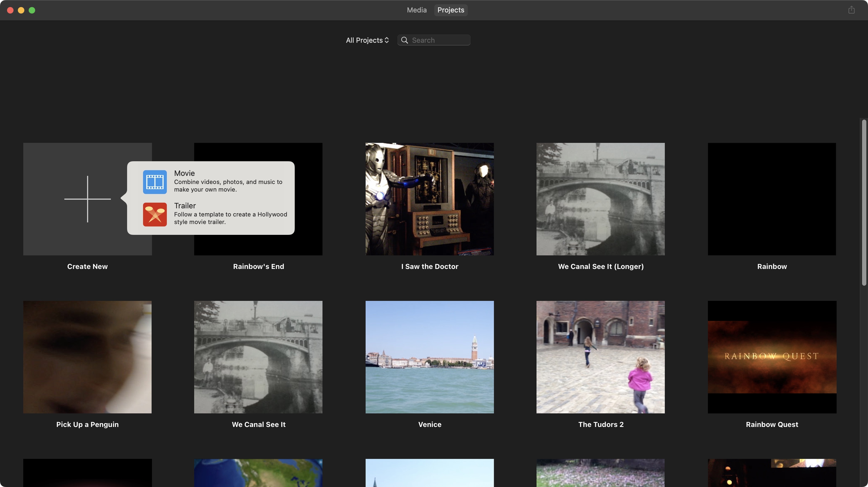Viewport: 868px width, 487px height.
Task: Click the Rainbow's End title
Action: point(259,266)
